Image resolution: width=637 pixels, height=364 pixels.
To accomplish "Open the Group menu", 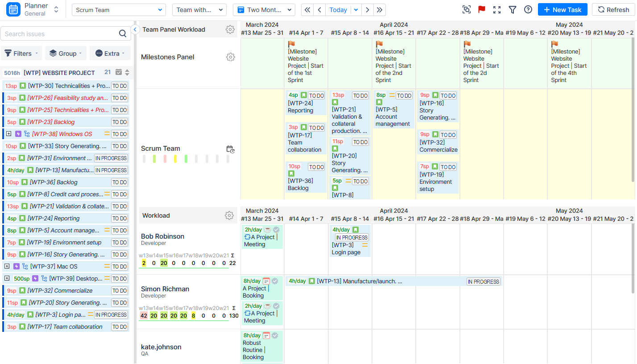I will point(66,53).
